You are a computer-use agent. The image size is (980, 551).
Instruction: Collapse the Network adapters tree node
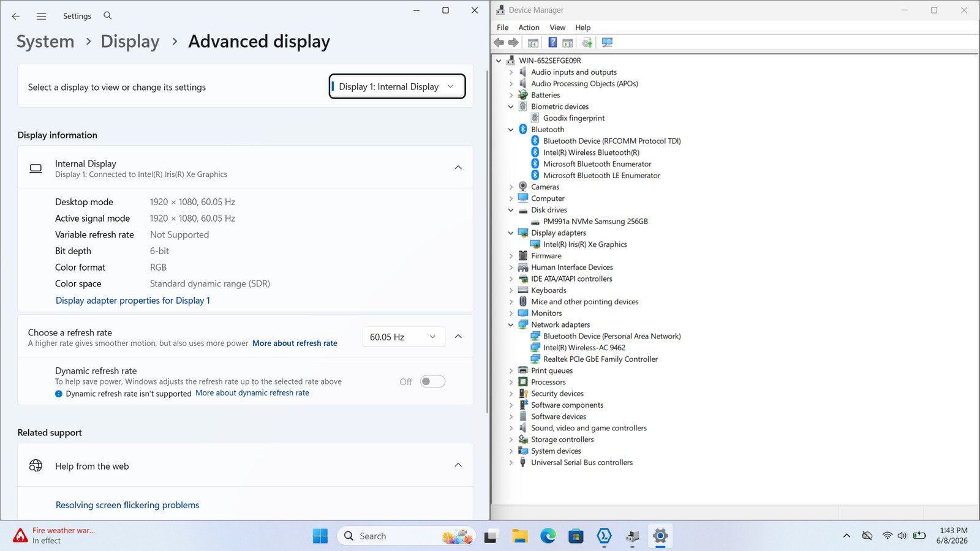511,325
